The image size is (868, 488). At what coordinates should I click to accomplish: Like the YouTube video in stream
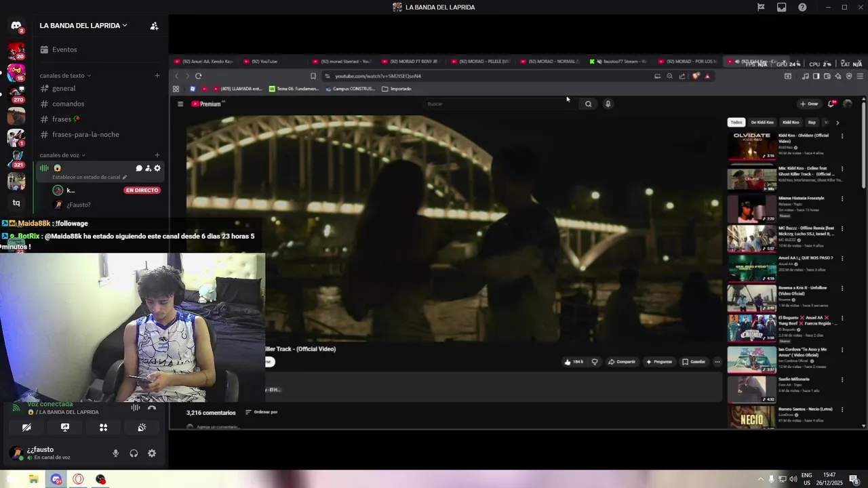[x=573, y=362]
